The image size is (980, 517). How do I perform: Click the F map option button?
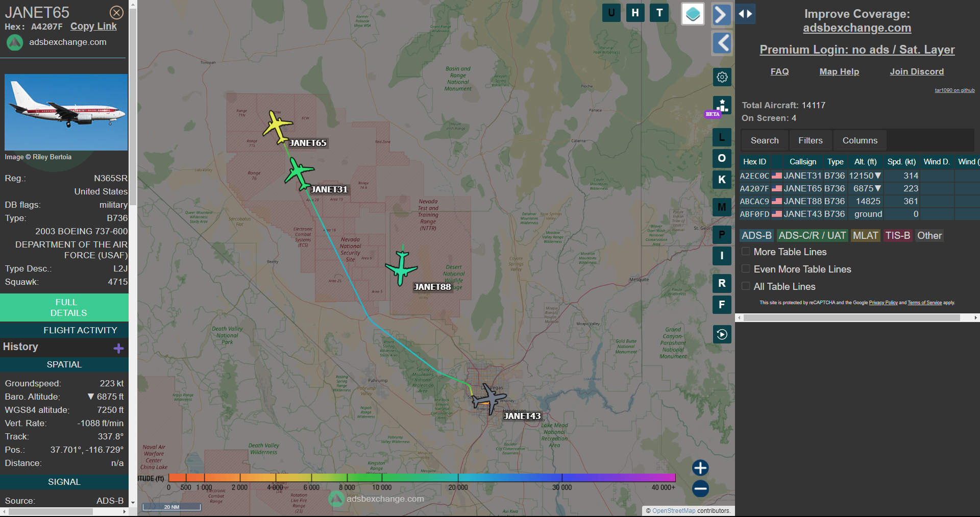[722, 305]
